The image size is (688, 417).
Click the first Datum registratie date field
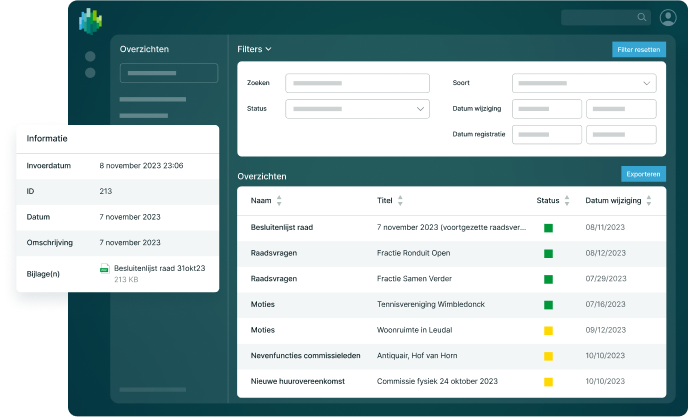coord(547,135)
